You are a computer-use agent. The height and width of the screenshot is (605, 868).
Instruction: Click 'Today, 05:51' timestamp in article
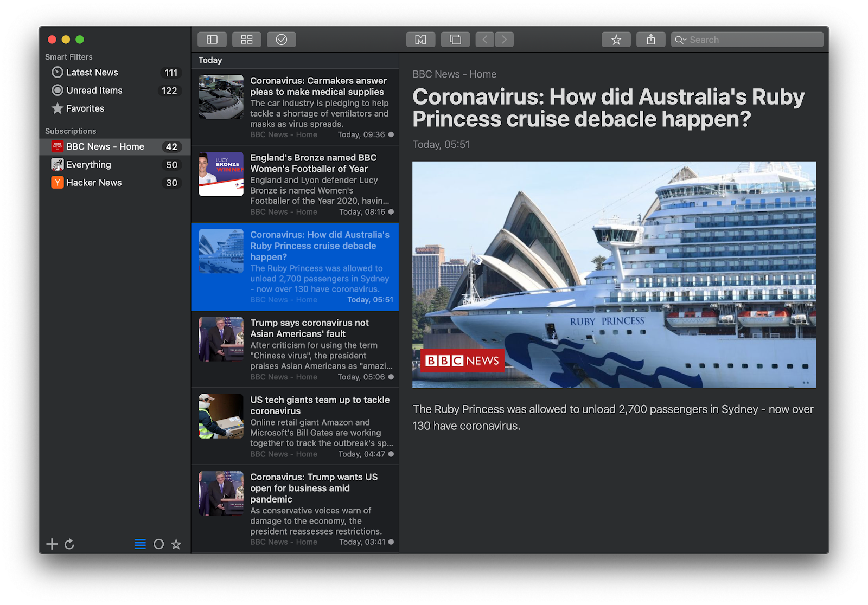click(x=441, y=145)
